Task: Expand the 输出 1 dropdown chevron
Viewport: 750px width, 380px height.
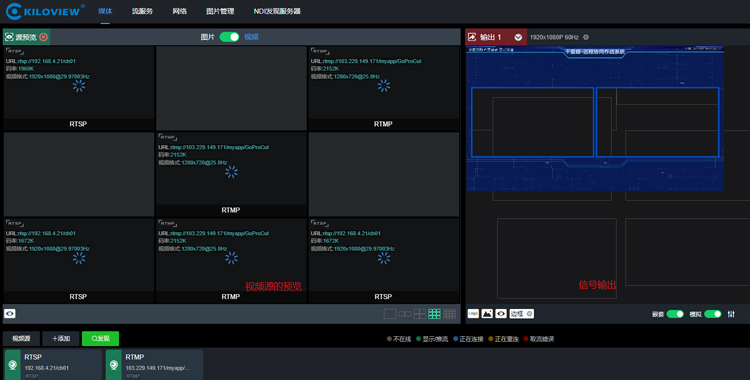Action: point(518,37)
